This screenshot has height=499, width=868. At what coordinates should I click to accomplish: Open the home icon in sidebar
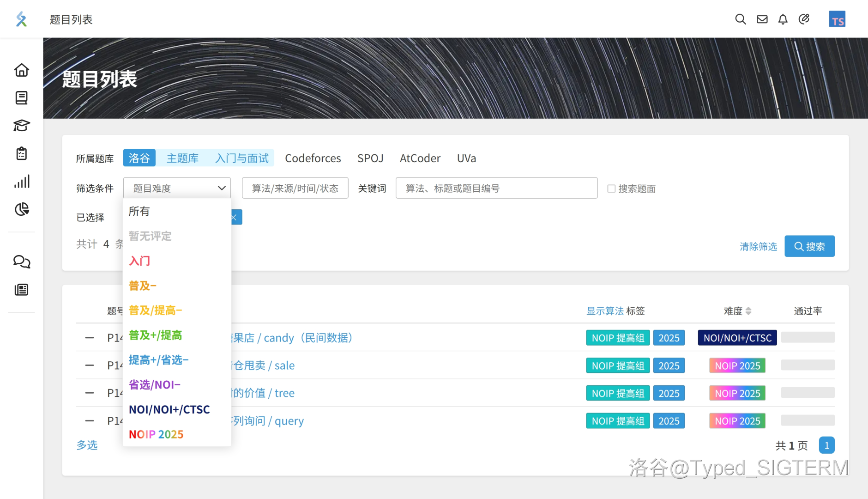pyautogui.click(x=21, y=70)
